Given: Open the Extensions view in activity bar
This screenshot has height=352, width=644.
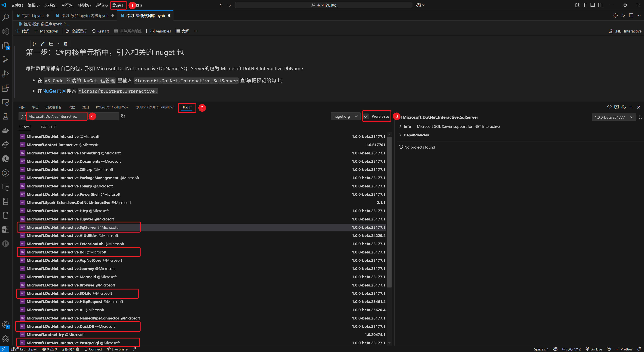Looking at the screenshot, I should pyautogui.click(x=6, y=88).
